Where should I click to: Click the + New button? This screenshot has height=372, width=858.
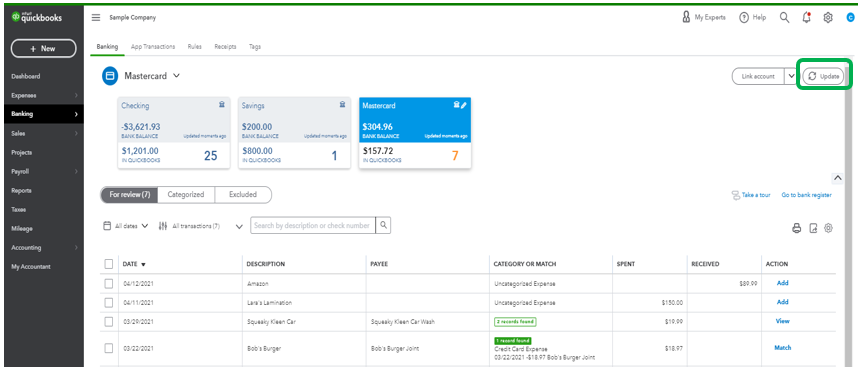pyautogui.click(x=43, y=49)
